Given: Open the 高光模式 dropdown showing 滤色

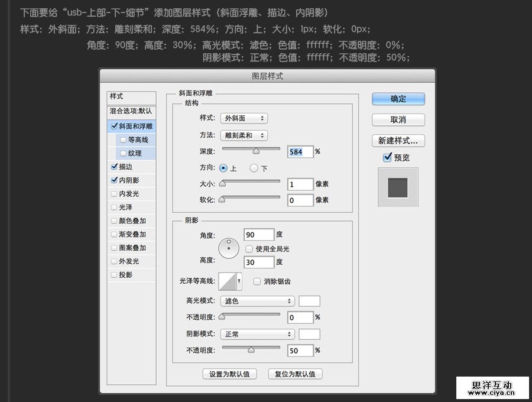Looking at the screenshot, I should click(257, 301).
